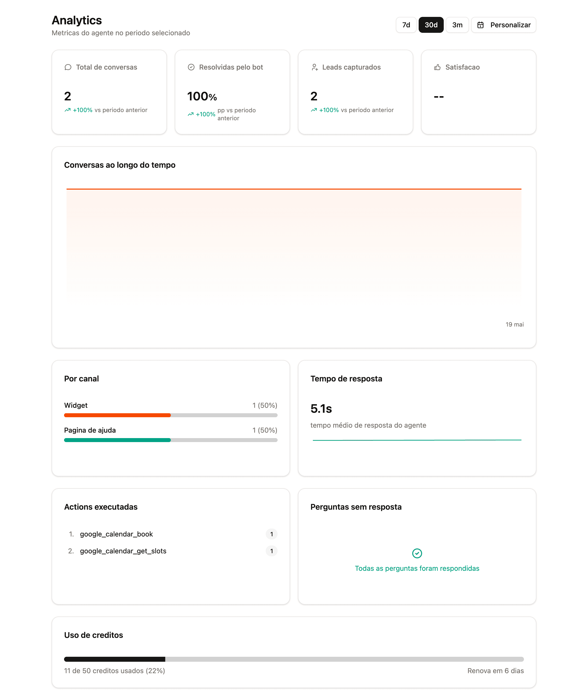The image size is (588, 700).
Task: Switch to the 3m time range
Action: [457, 25]
